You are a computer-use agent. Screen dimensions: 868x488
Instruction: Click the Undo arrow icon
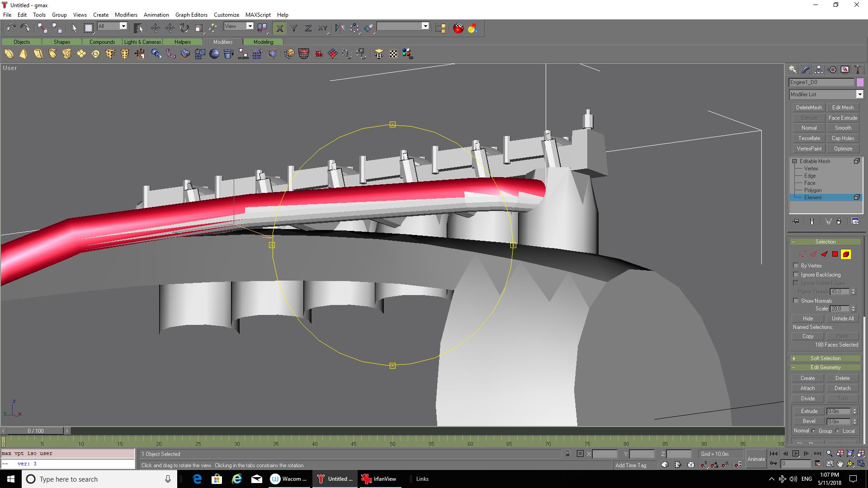pyautogui.click(x=11, y=28)
